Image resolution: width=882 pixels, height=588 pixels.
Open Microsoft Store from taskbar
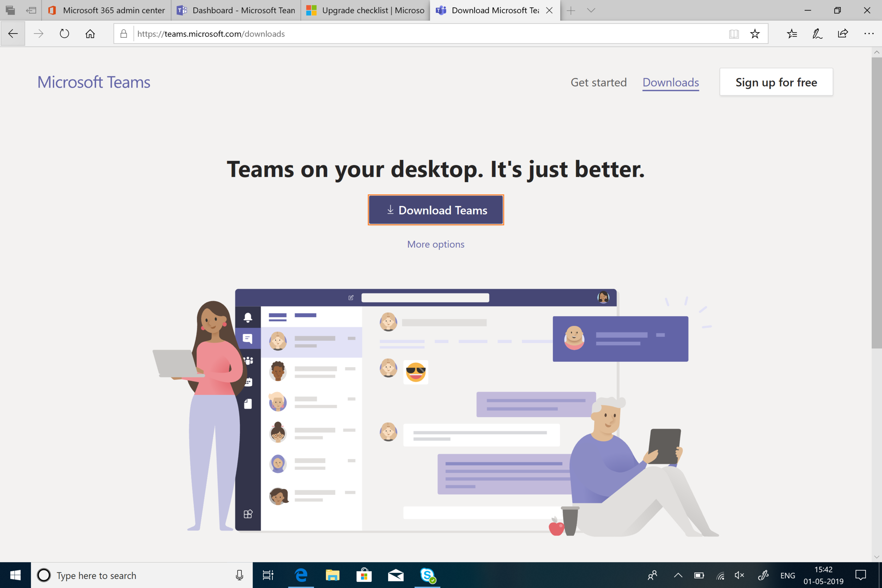[364, 575]
